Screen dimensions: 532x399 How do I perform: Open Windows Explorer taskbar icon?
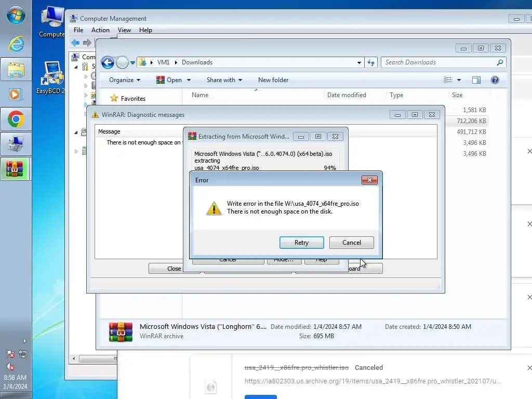[16, 70]
